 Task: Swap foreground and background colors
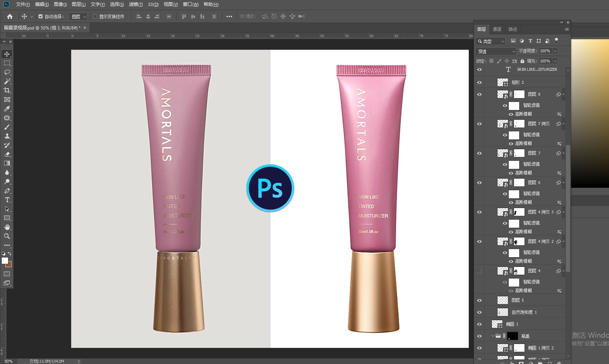9,254
